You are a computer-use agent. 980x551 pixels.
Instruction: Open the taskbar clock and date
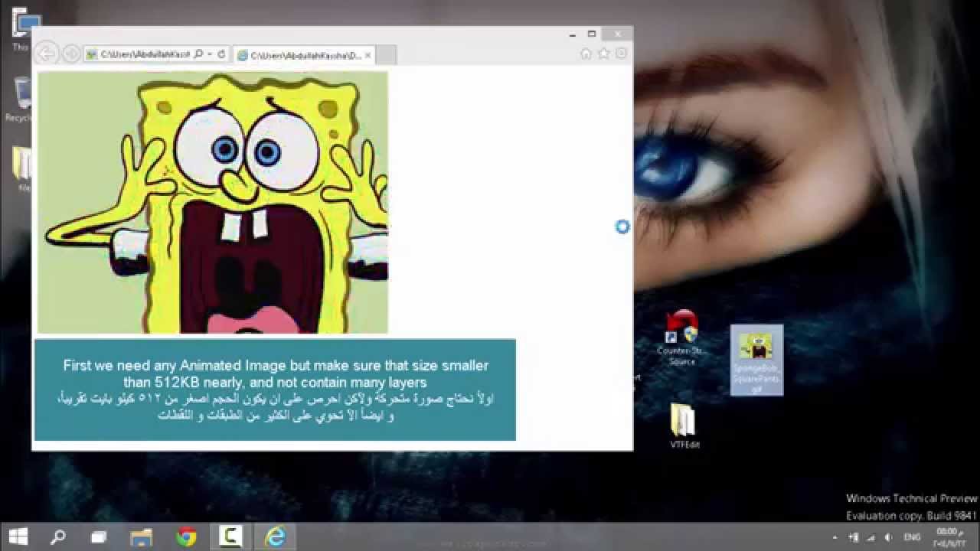(x=948, y=537)
